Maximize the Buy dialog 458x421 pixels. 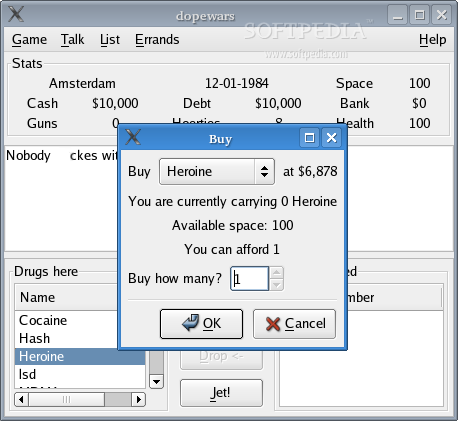(x=310, y=137)
